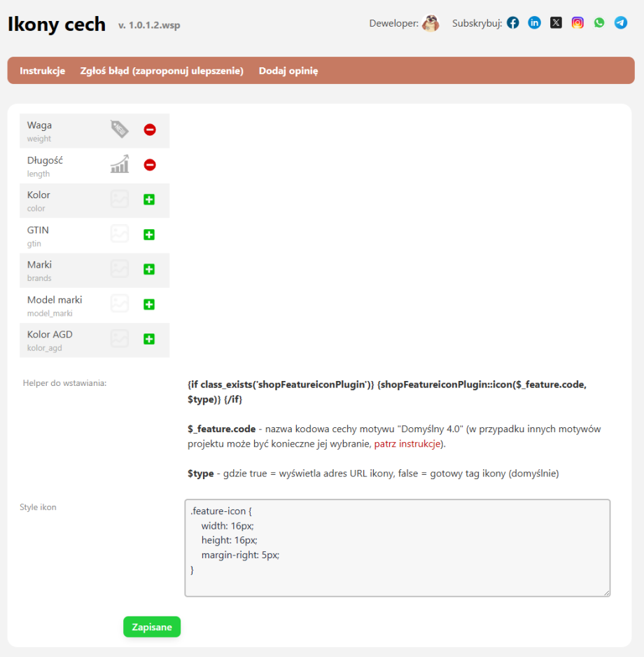Screen dimensions: 644x657
Task: Open the Instrukcje menu item
Action: tap(43, 71)
